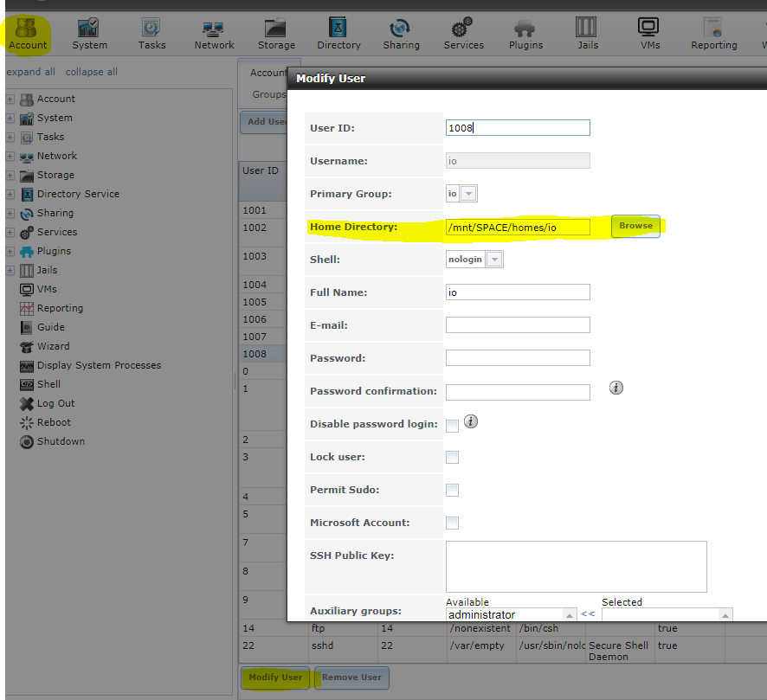Click the Browse button for Home Directory

pyautogui.click(x=635, y=226)
